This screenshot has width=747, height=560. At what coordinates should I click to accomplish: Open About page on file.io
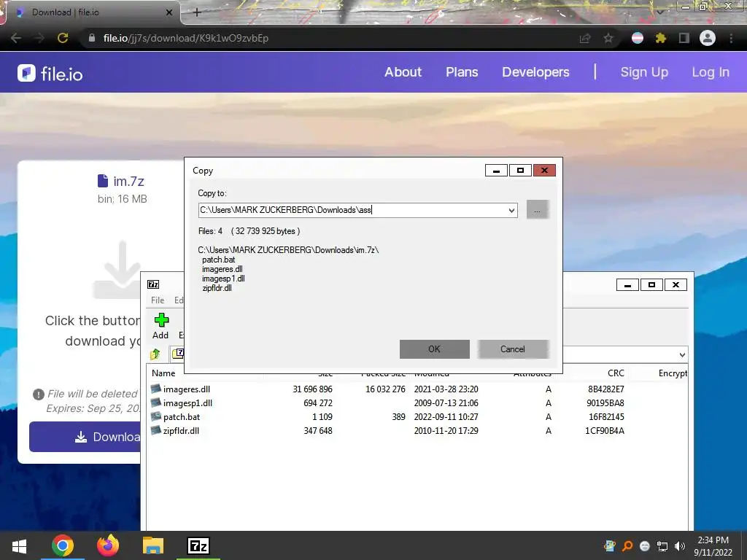[x=403, y=72]
